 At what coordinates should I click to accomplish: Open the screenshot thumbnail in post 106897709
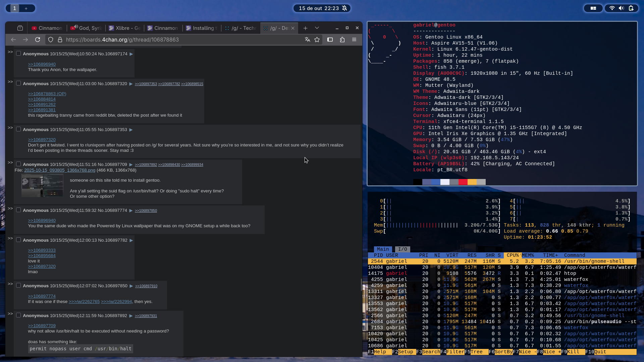point(42,186)
